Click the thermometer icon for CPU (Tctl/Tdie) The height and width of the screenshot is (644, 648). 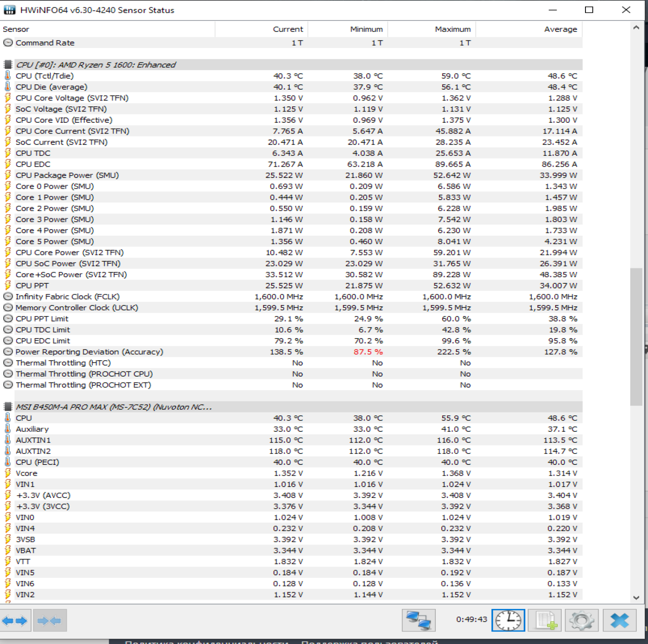[7, 76]
